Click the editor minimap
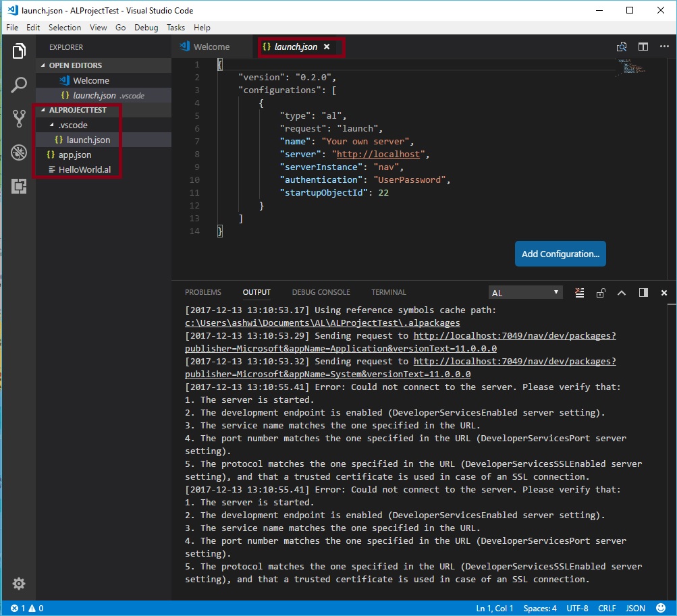 (631, 67)
